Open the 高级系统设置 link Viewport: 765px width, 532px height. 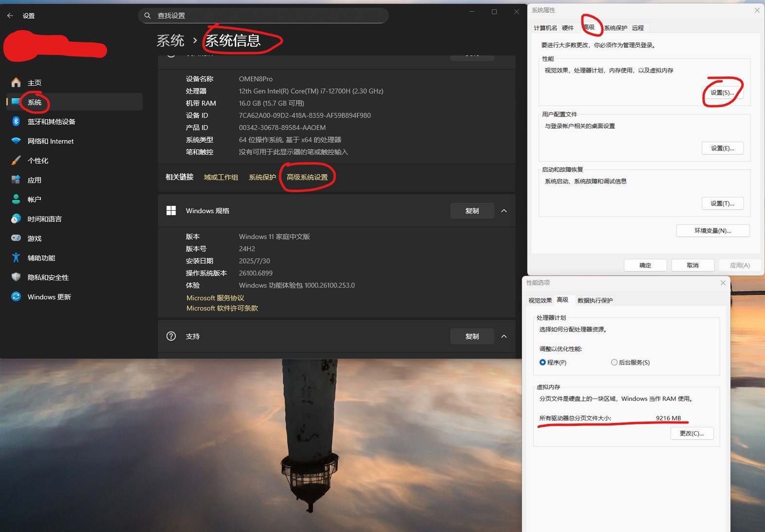(x=307, y=177)
